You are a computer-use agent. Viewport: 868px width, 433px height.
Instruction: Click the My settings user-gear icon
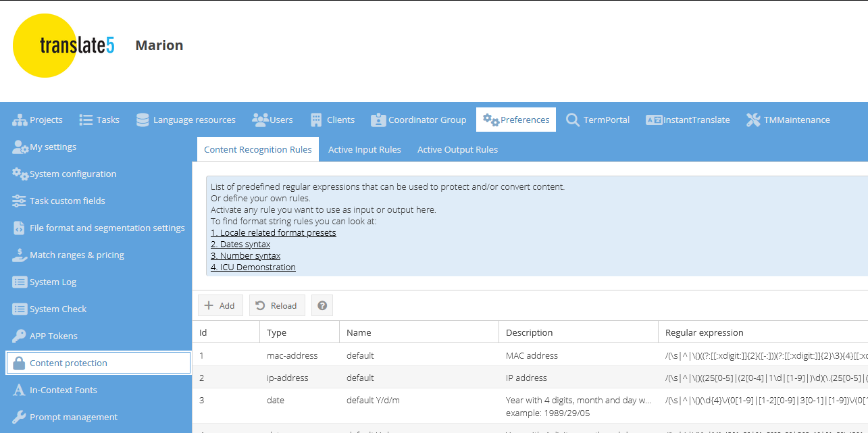(x=20, y=147)
